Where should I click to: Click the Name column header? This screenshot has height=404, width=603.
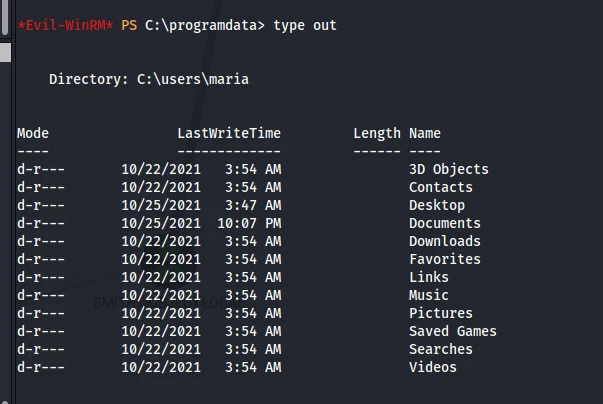425,133
